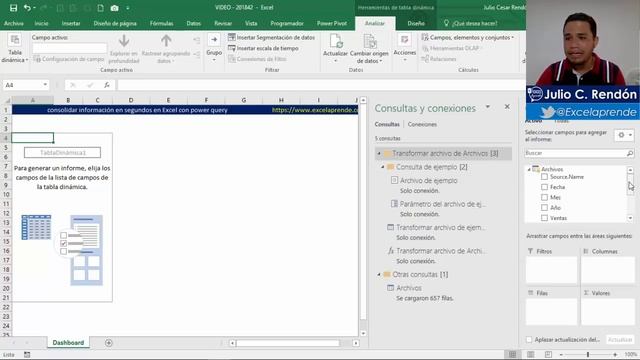Click zoom out minus button
Image resolution: width=640 pixels, height=360 pixels.
coord(561,355)
